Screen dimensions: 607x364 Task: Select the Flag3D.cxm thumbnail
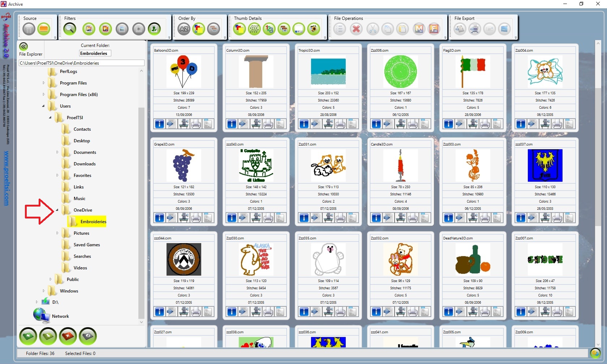coord(473,71)
